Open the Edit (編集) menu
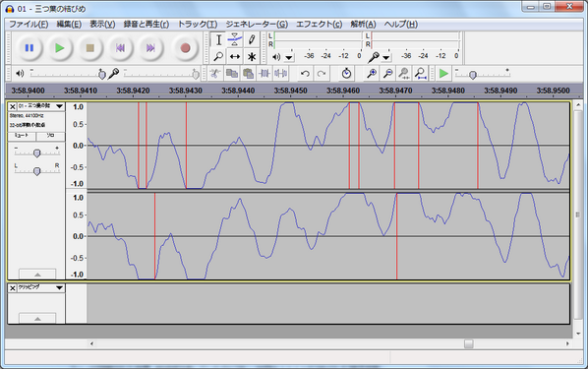 coord(69,25)
